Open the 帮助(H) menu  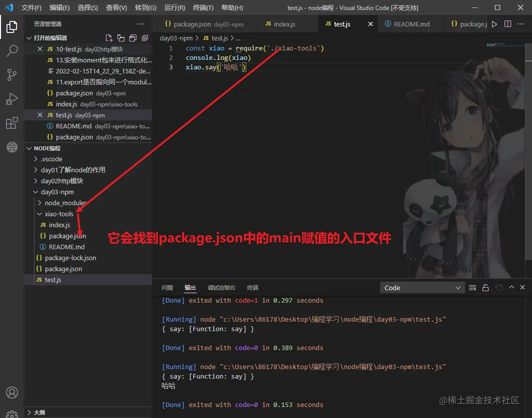(x=232, y=7)
